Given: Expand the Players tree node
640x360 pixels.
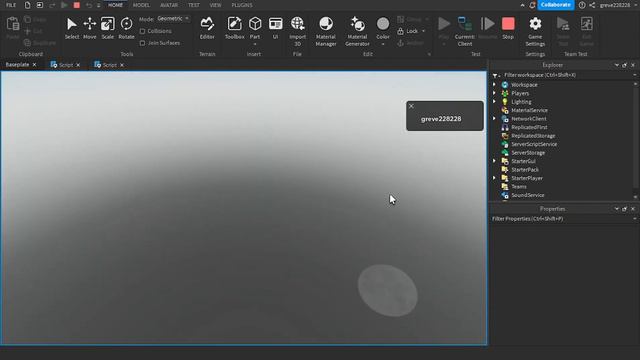Looking at the screenshot, I should 494,93.
